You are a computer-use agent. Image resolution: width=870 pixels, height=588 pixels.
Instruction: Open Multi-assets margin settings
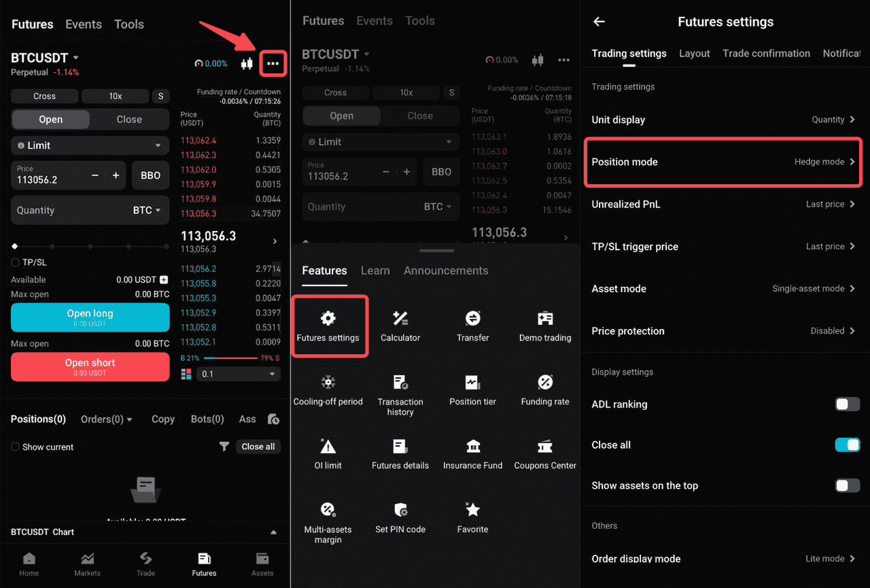point(327,518)
